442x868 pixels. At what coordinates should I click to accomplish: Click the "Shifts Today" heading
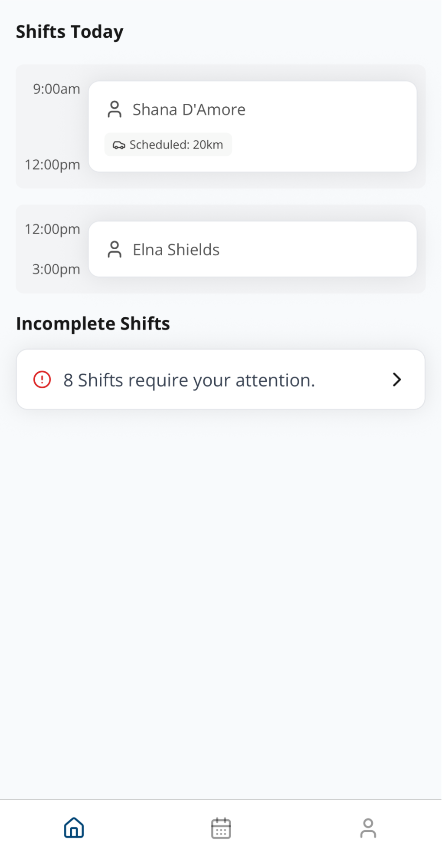pyautogui.click(x=70, y=32)
